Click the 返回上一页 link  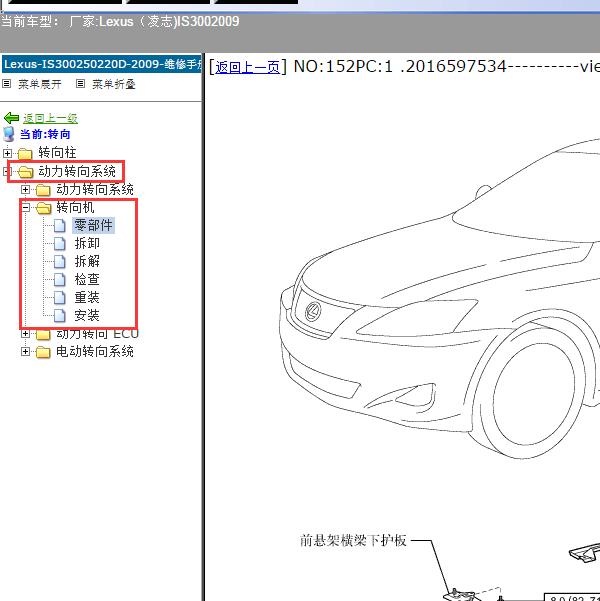coord(247,67)
